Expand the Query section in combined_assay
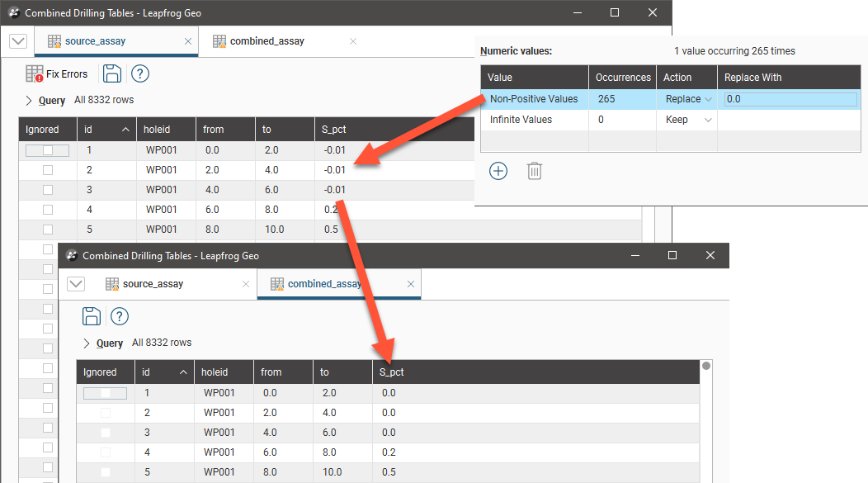The height and width of the screenshot is (483, 868). click(x=87, y=343)
